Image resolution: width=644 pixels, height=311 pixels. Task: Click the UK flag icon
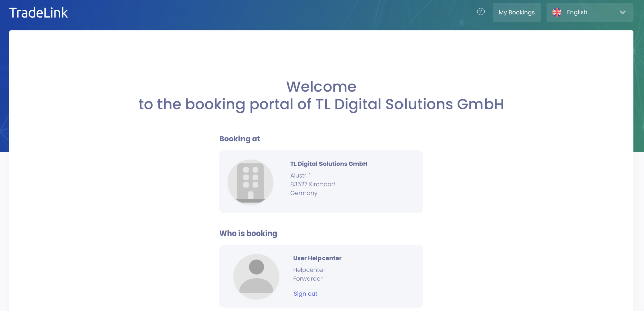tap(557, 12)
